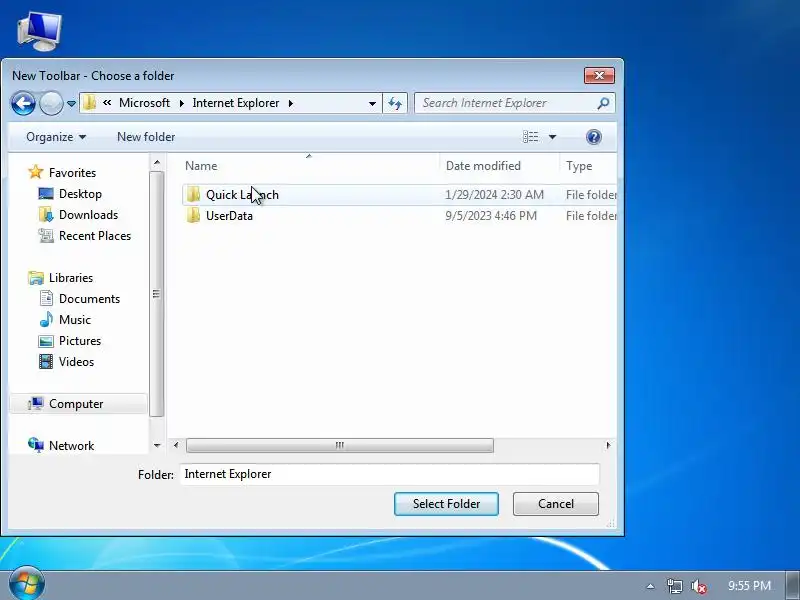This screenshot has height=600, width=800.
Task: Click date 1/29/2024 2:30 AM cell
Action: point(494,195)
